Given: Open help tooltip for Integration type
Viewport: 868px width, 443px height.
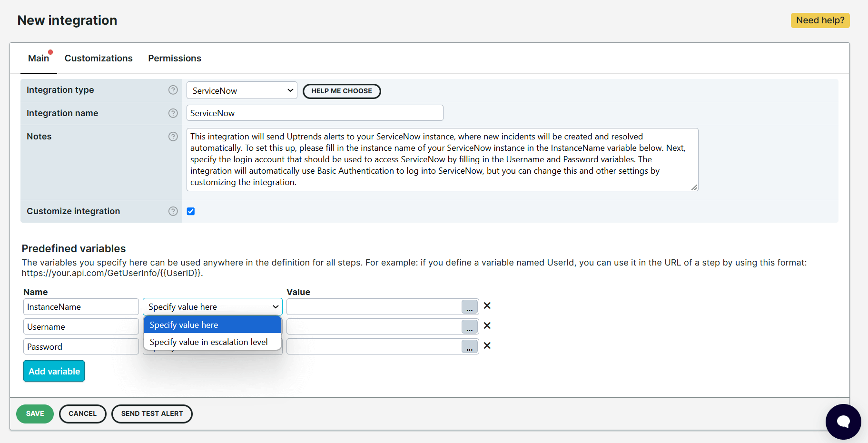Looking at the screenshot, I should click(x=173, y=90).
